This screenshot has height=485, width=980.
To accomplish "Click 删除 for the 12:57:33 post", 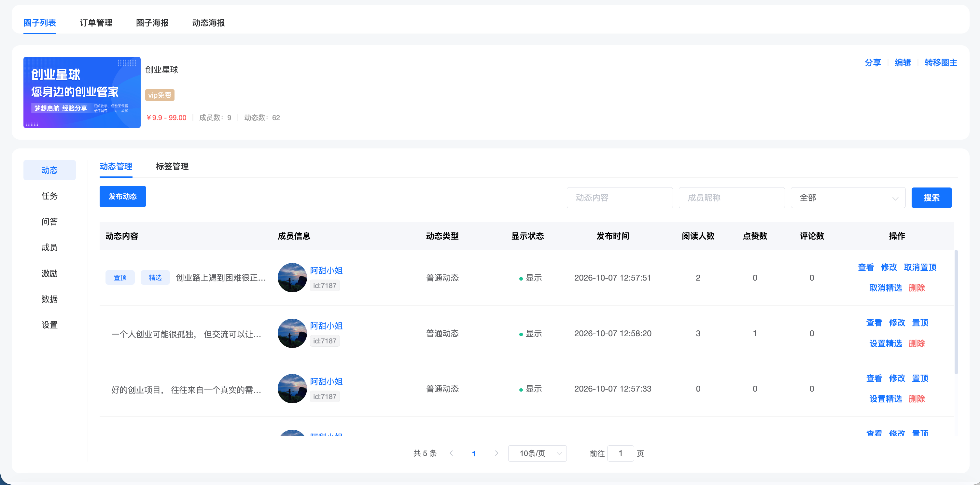I will 917,399.
